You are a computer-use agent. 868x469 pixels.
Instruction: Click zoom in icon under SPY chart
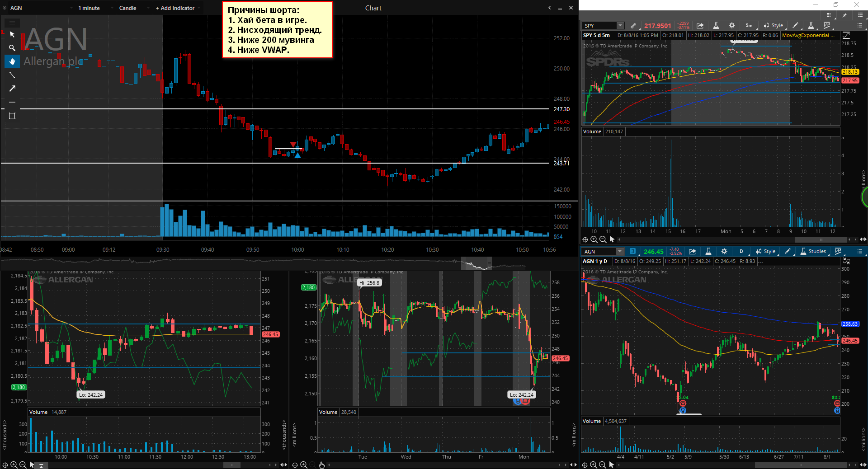tap(594, 239)
